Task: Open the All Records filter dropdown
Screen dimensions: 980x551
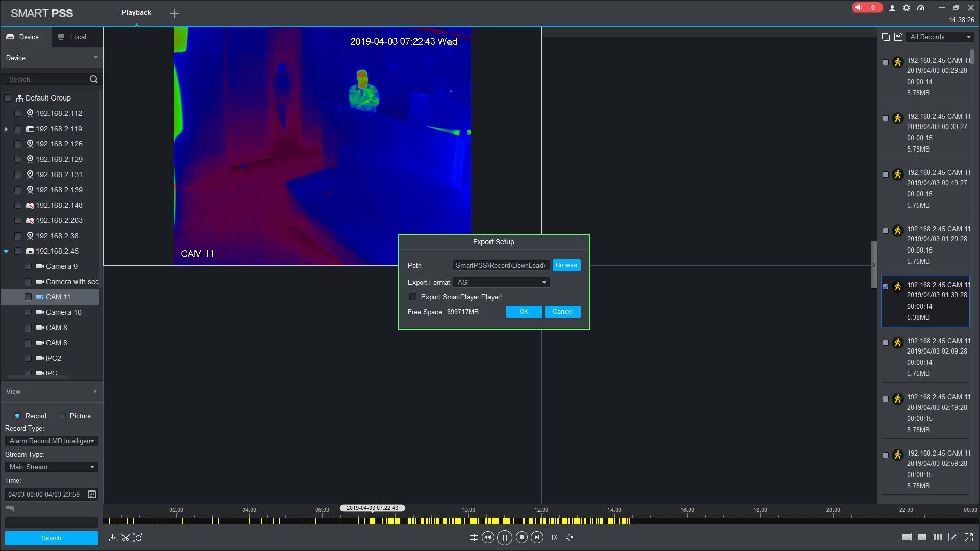Action: point(940,37)
